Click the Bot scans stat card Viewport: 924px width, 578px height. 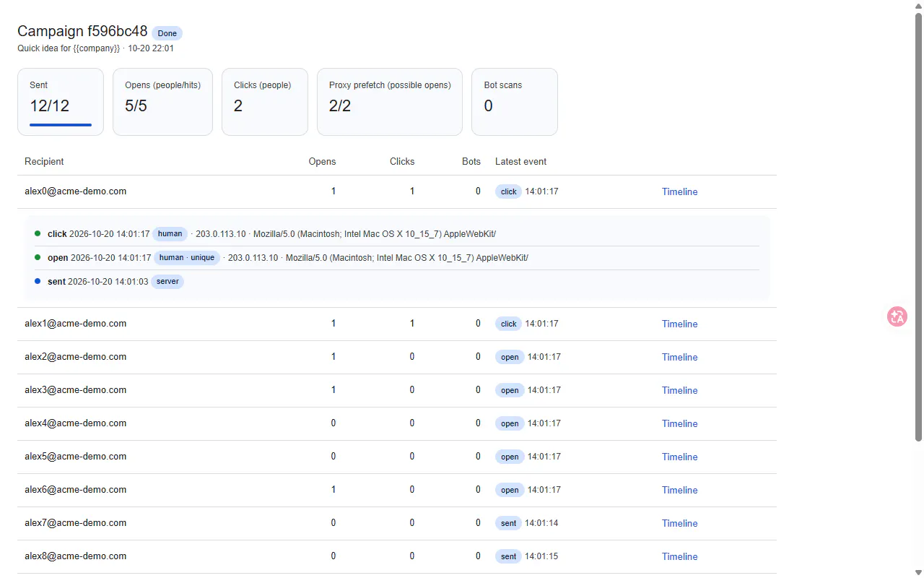pyautogui.click(x=515, y=102)
